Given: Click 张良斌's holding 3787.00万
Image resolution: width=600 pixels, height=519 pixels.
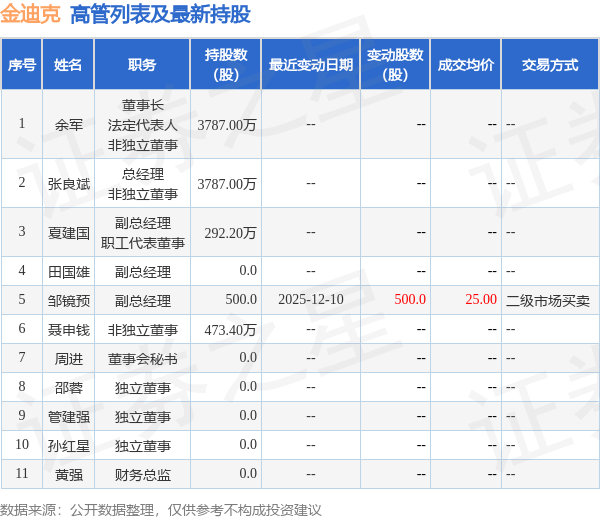Looking at the screenshot, I should coord(227,184).
